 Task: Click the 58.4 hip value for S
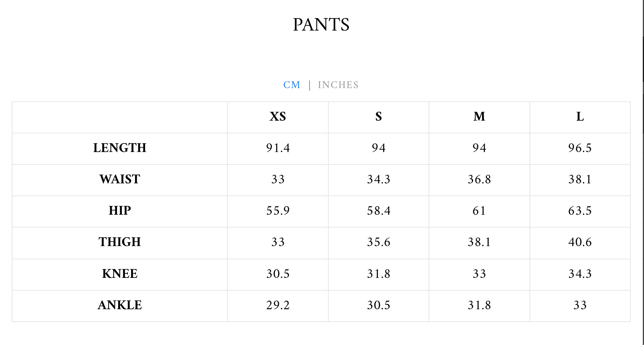point(379,211)
